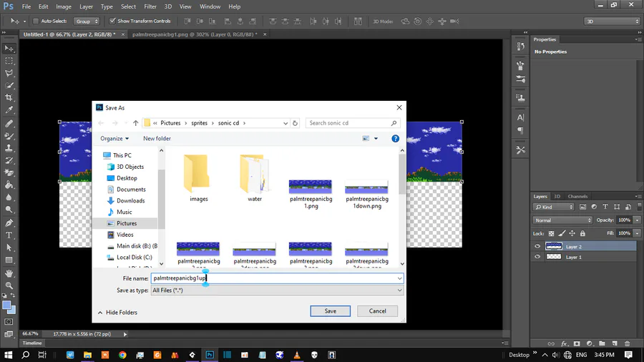Select the Pen tool
Image resolution: width=644 pixels, height=362 pixels.
(x=9, y=223)
